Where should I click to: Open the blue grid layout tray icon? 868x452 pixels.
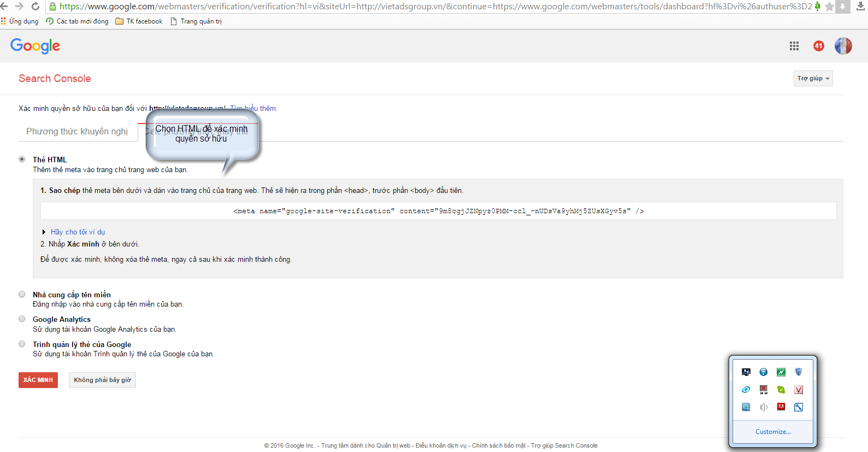point(746,407)
